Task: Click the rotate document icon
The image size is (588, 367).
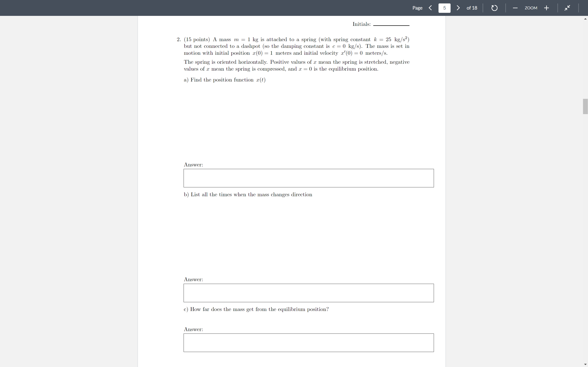Action: click(494, 8)
